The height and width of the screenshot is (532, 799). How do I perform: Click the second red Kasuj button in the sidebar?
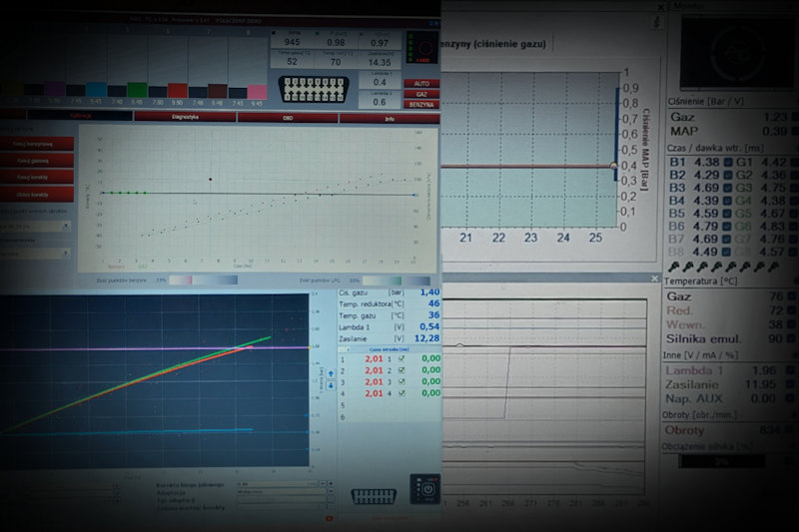tap(37, 161)
